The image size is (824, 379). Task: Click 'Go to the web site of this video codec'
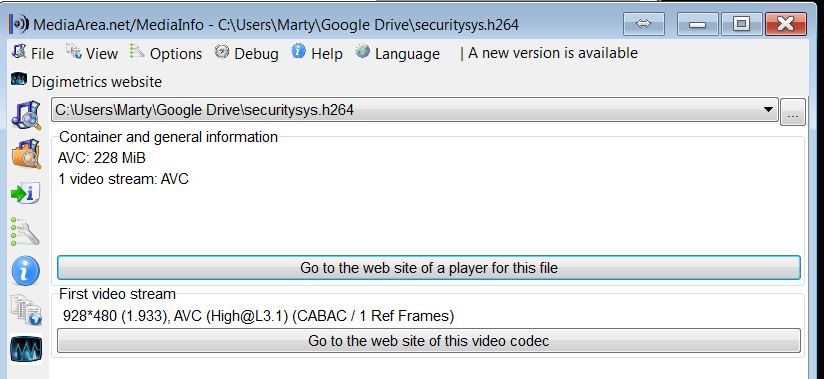click(x=429, y=341)
